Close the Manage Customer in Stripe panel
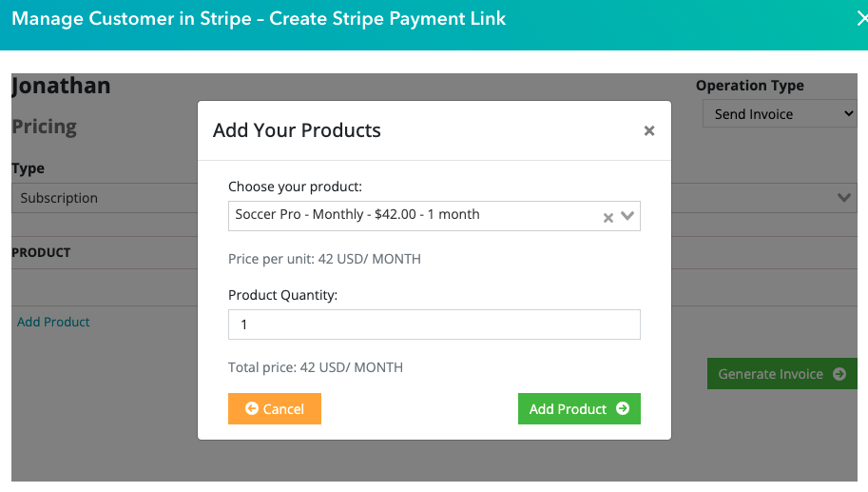Screen dimensions: 868x492 coord(860,18)
